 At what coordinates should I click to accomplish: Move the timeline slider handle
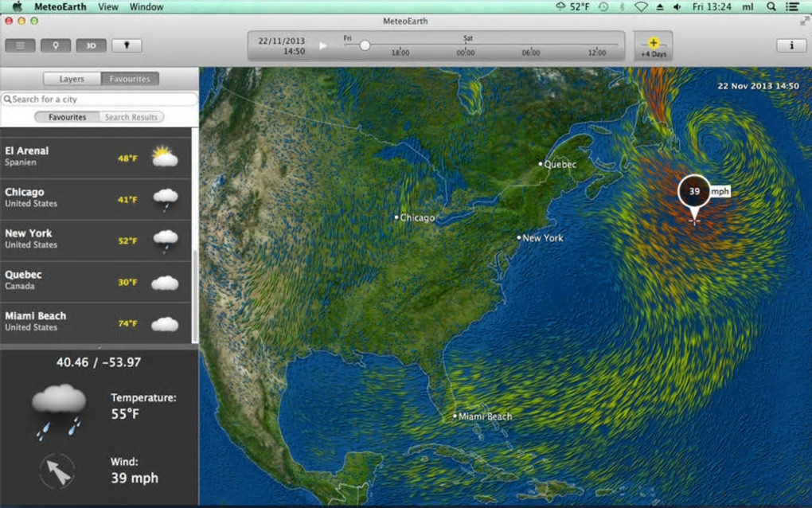365,45
